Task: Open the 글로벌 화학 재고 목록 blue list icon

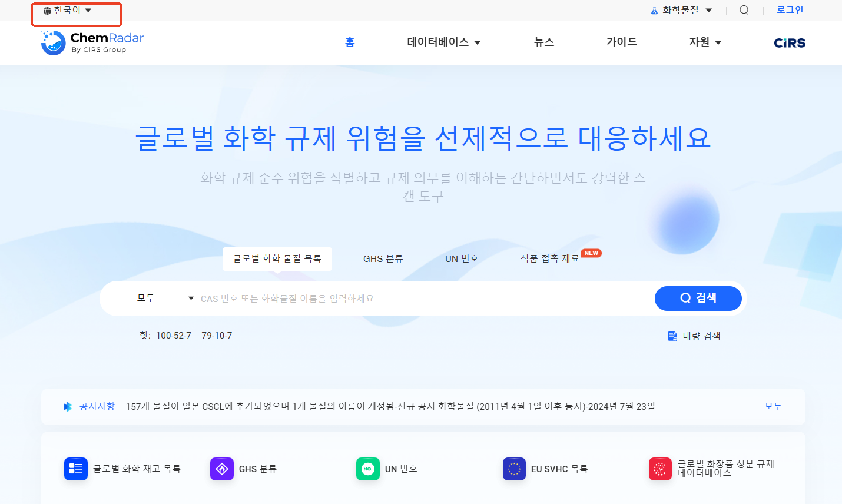Action: click(x=75, y=469)
